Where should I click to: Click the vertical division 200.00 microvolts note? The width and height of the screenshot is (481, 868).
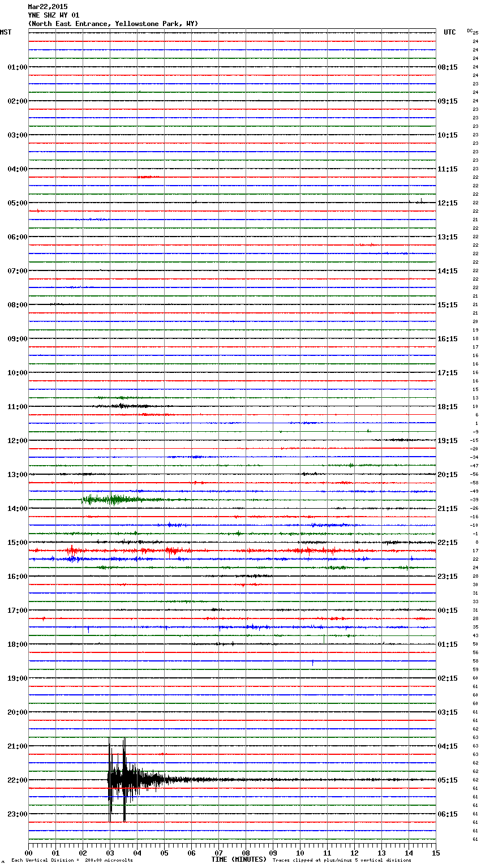pyautogui.click(x=72, y=861)
